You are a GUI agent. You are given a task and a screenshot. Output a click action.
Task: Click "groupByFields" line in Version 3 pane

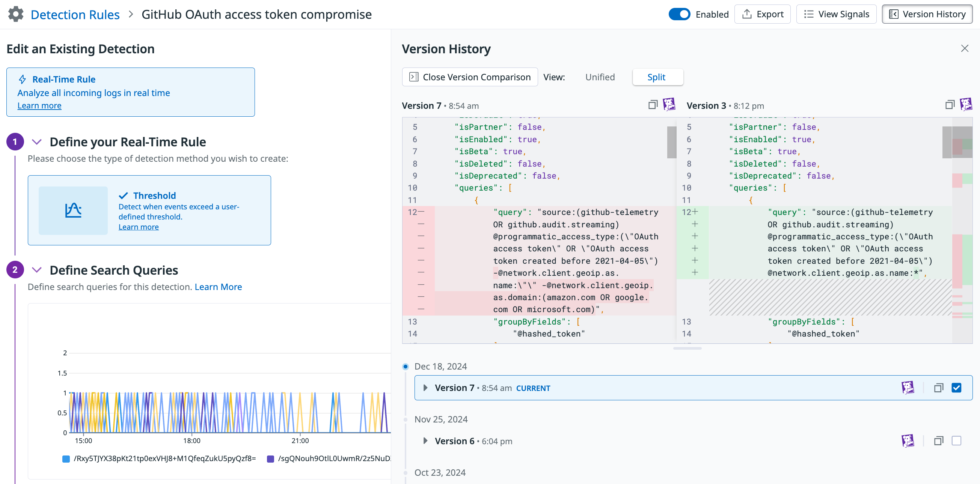(811, 322)
